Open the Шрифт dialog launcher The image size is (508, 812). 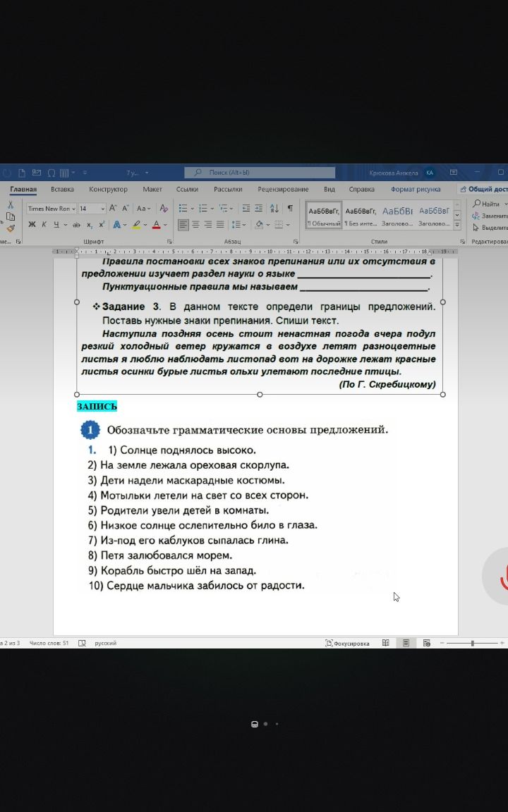[x=169, y=242]
